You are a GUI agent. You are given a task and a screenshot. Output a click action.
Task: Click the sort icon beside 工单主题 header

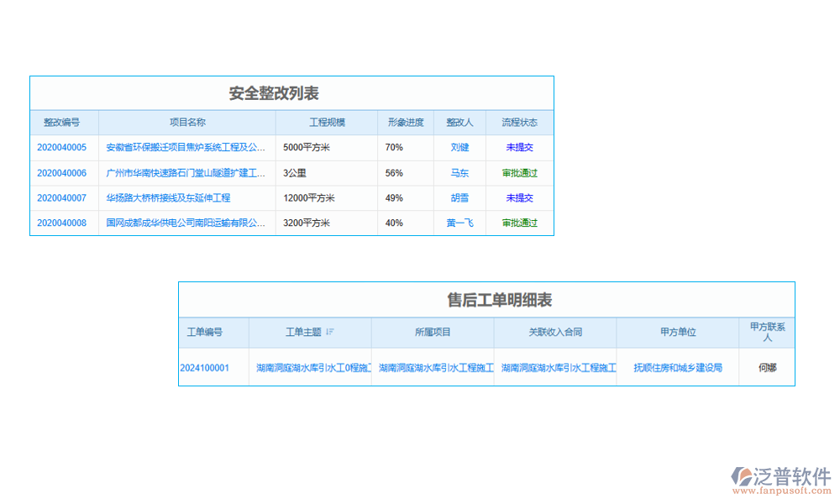(329, 333)
